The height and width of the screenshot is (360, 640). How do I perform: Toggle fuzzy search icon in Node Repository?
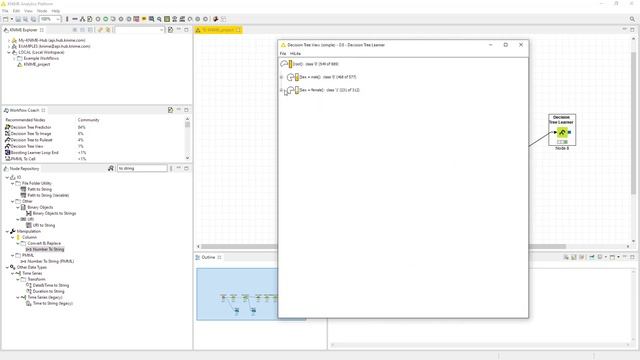pyautogui.click(x=111, y=168)
